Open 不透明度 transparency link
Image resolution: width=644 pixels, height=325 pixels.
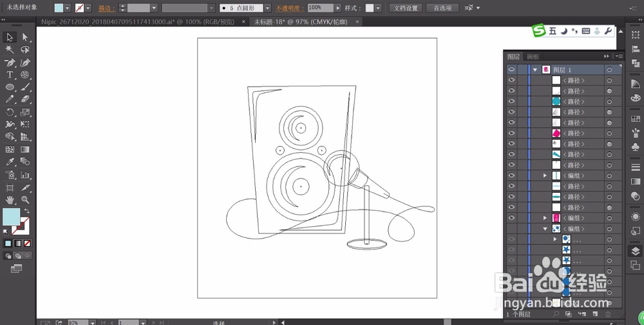290,8
